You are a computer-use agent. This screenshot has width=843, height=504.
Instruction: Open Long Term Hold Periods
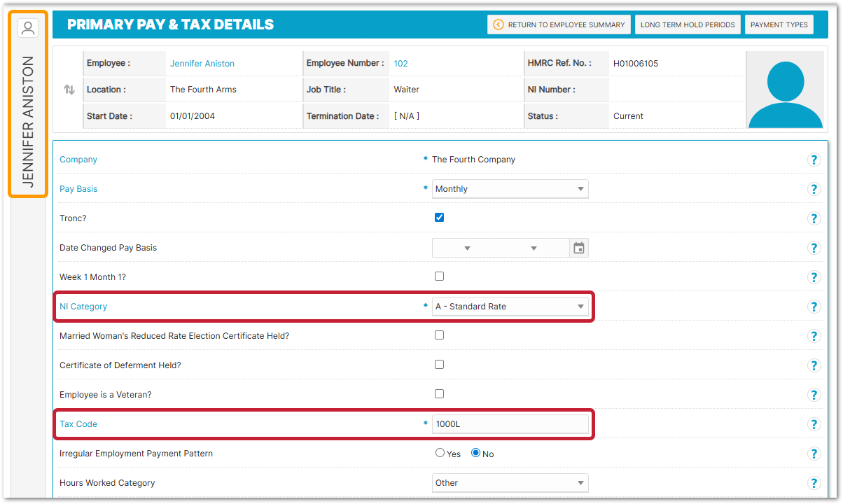(x=687, y=24)
